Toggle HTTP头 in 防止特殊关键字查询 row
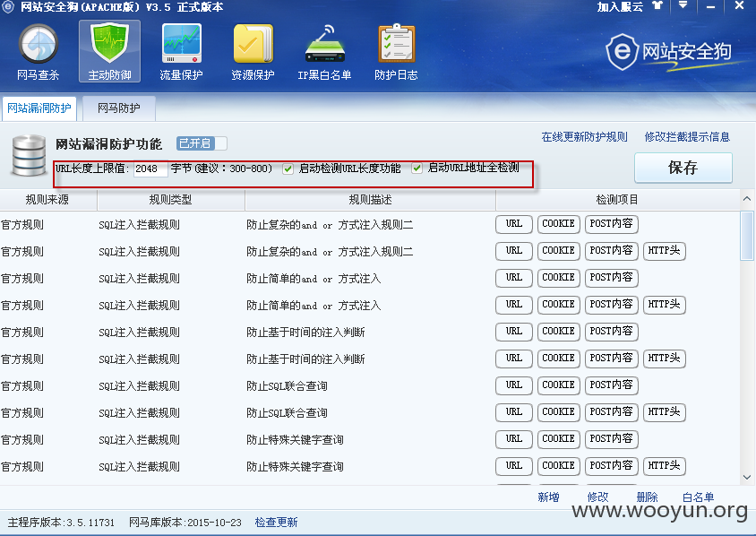Viewport: 756px width, 536px height. [664, 466]
